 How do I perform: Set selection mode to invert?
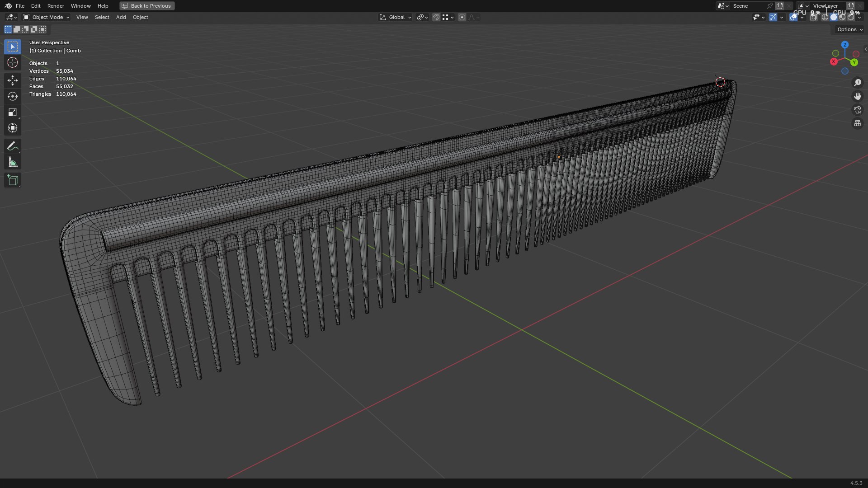pyautogui.click(x=34, y=29)
